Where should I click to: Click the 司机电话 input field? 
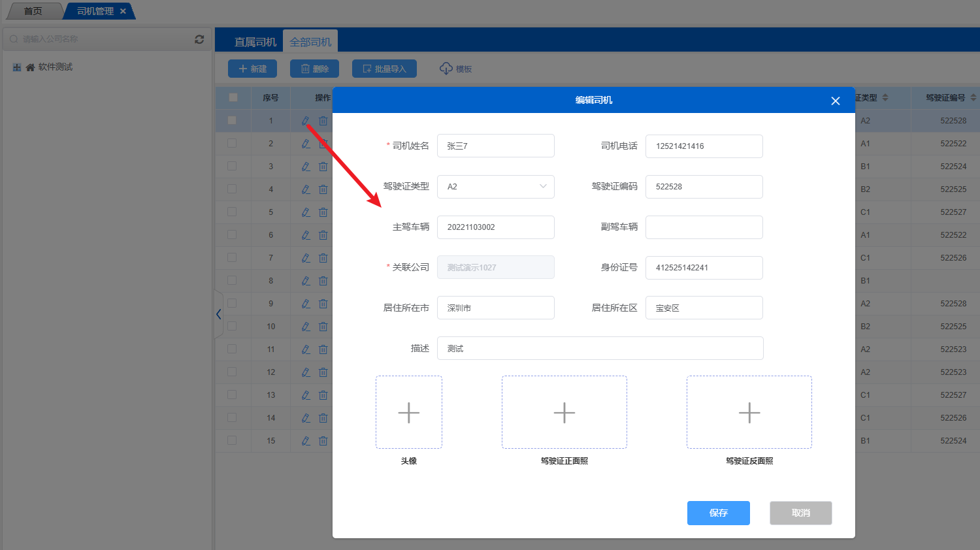tap(704, 146)
